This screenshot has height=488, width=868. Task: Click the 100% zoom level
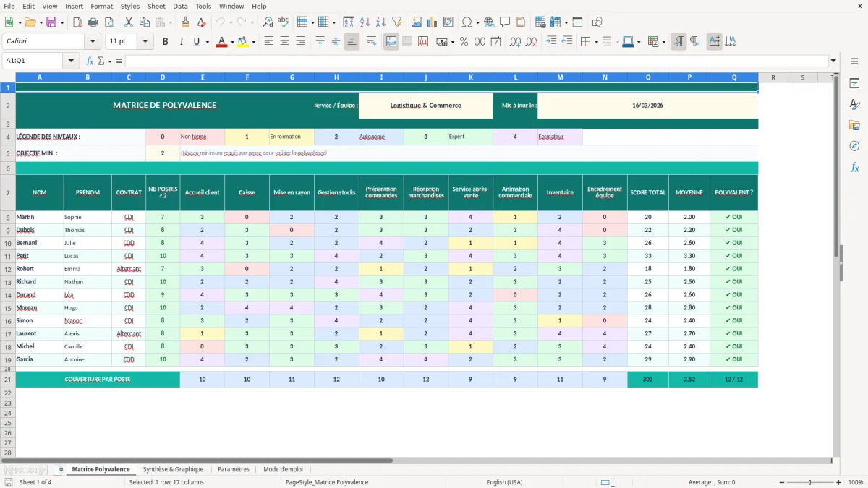click(856, 482)
